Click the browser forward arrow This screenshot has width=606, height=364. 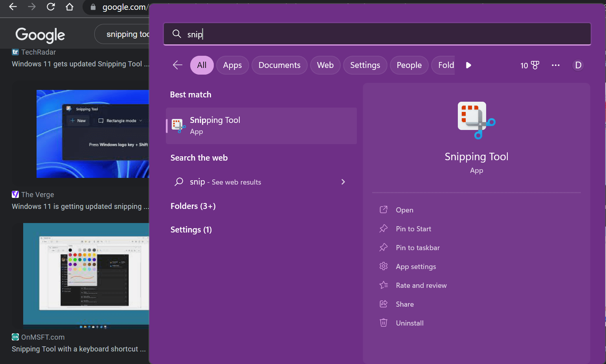coord(32,7)
